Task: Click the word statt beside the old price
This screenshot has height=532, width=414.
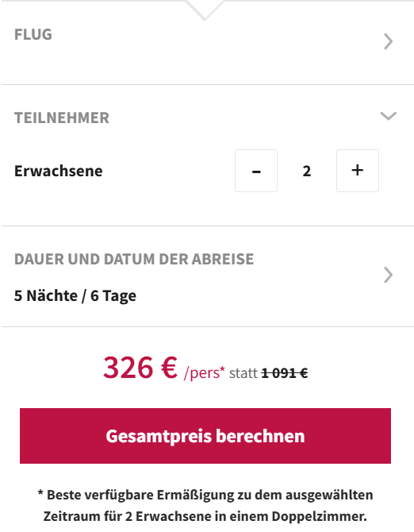Action: point(243,373)
